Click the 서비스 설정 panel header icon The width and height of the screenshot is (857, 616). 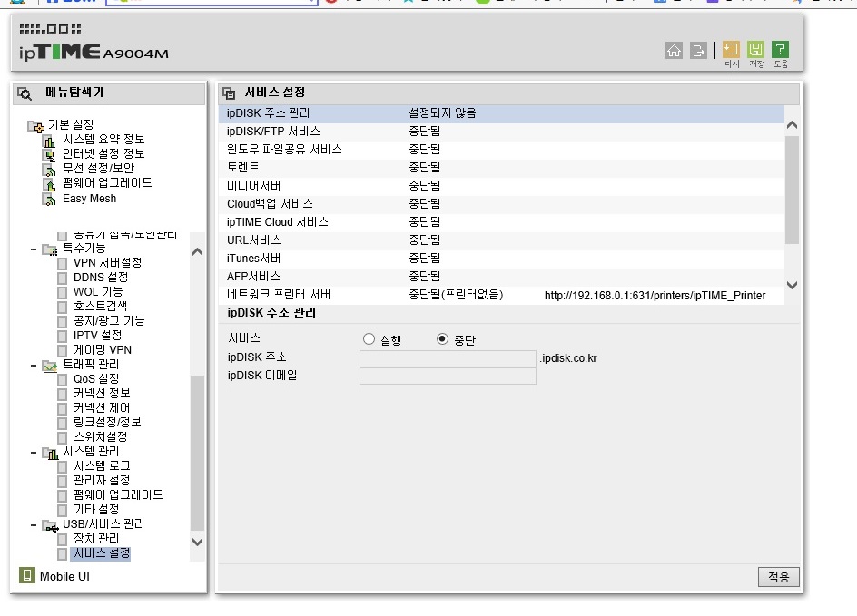[x=229, y=93]
